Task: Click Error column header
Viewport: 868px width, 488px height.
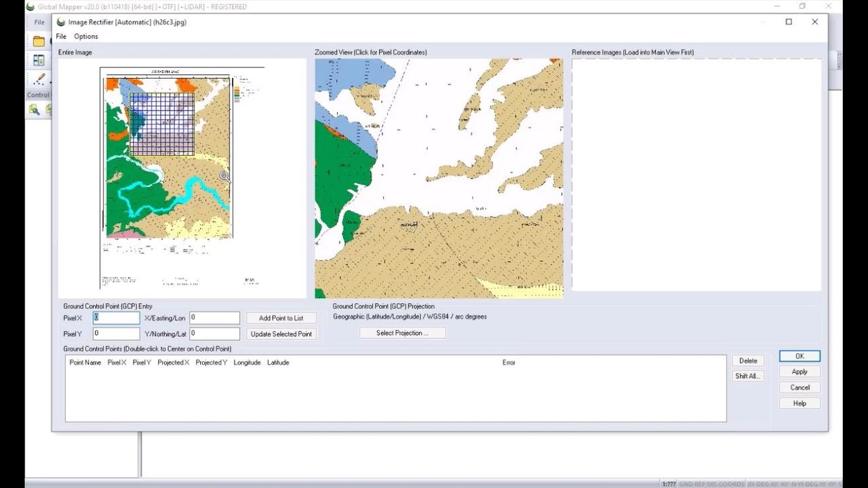Action: (509, 363)
